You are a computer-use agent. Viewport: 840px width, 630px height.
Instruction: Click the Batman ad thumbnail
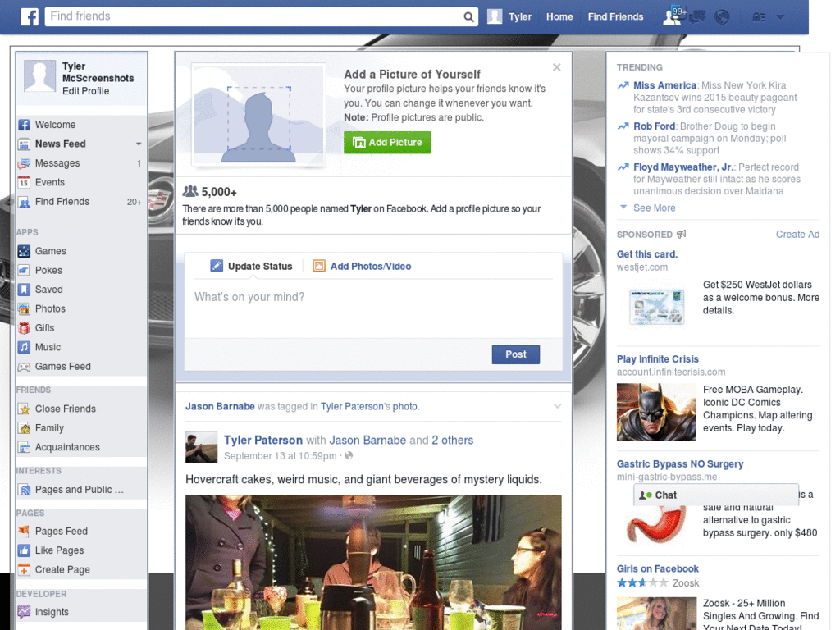tap(656, 412)
